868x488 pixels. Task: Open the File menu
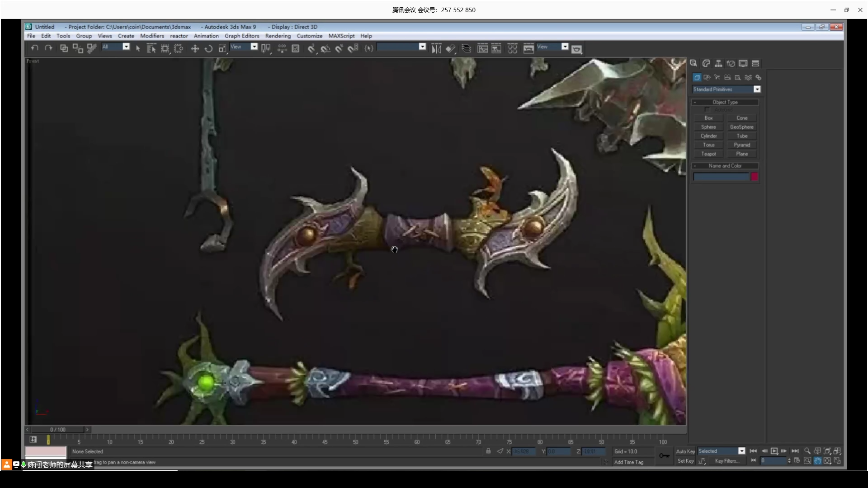point(31,36)
